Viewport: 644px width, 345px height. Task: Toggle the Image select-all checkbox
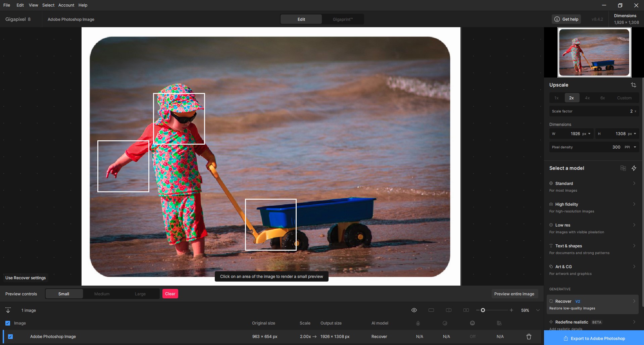[x=8, y=323]
